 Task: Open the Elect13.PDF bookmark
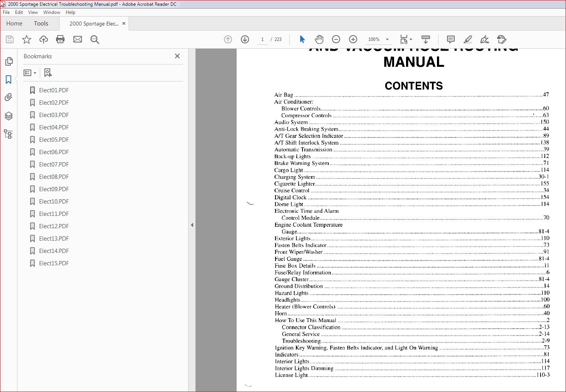click(54, 239)
